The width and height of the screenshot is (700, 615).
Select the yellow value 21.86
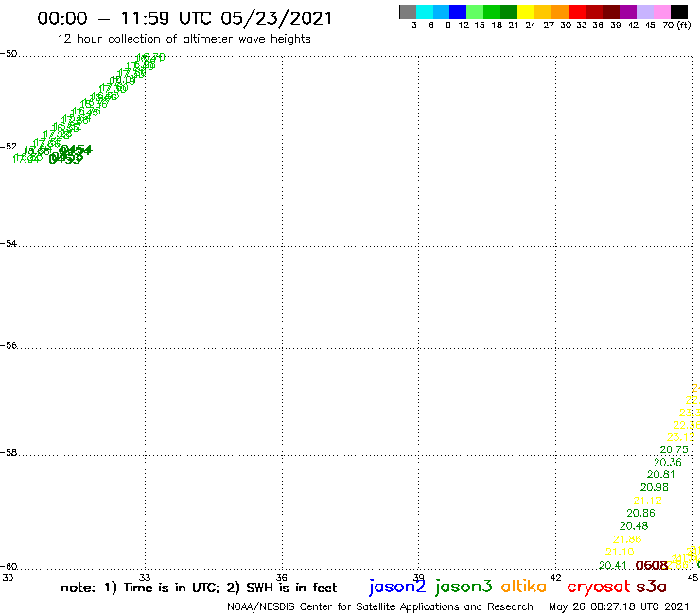pos(627,539)
